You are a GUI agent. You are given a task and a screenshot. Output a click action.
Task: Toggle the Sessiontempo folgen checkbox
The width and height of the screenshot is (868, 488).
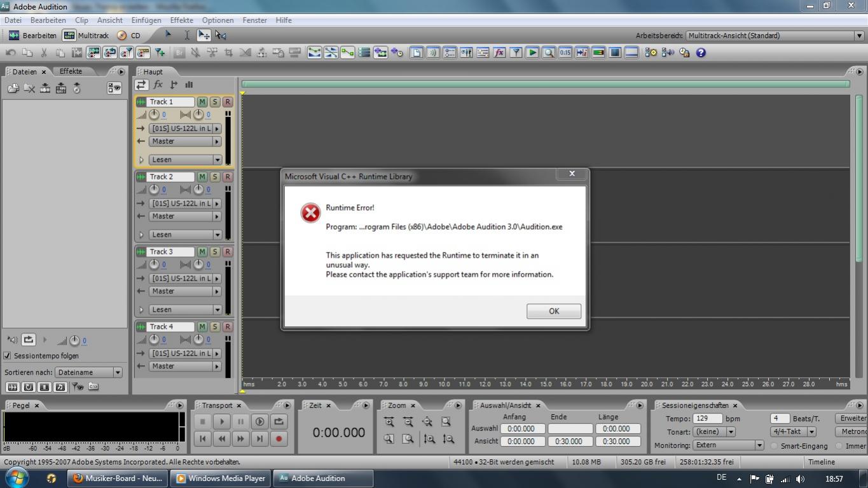8,356
